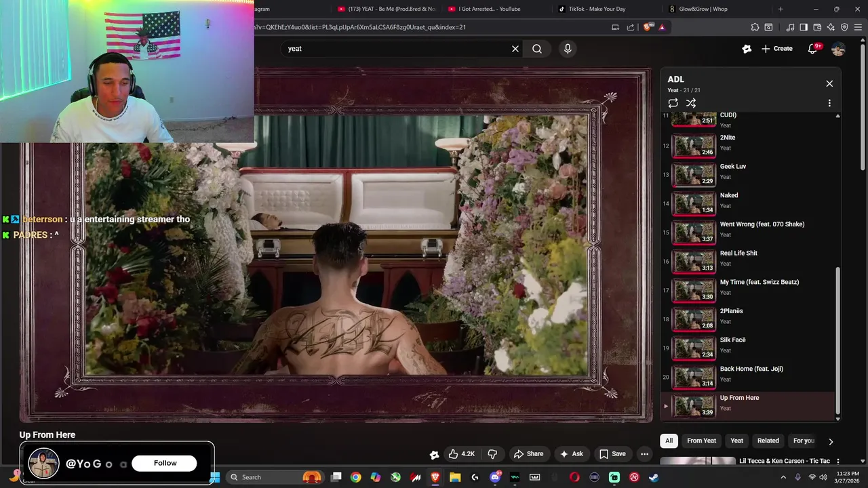Viewport: 868px width, 488px height.
Task: Click the gear-star icon beside like button
Action: tap(435, 454)
